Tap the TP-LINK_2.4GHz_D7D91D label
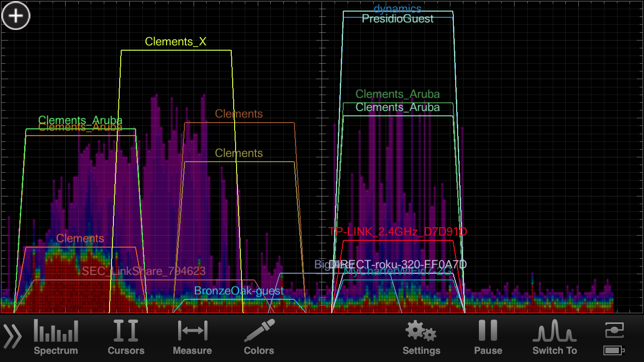The width and height of the screenshot is (644, 362). click(x=398, y=232)
